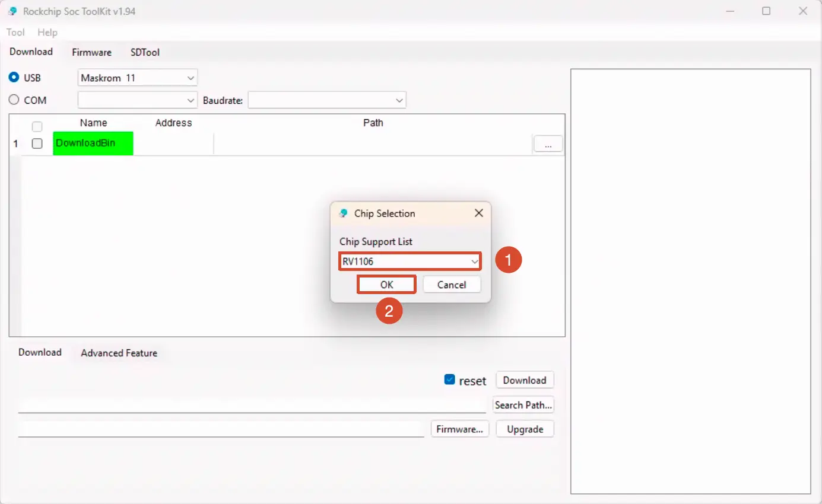Switch to the Firmware tab
822x504 pixels.
[92, 52]
